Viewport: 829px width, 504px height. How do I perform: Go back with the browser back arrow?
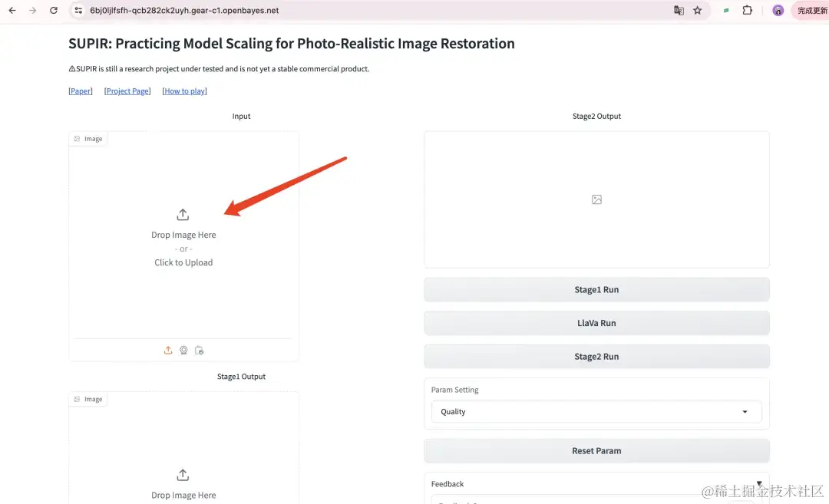tap(12, 10)
